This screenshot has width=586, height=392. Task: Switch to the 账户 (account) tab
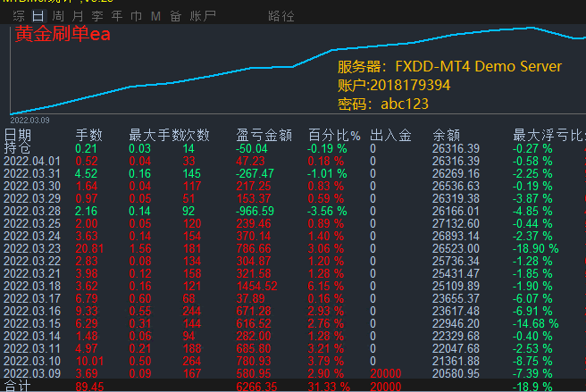[x=203, y=16]
